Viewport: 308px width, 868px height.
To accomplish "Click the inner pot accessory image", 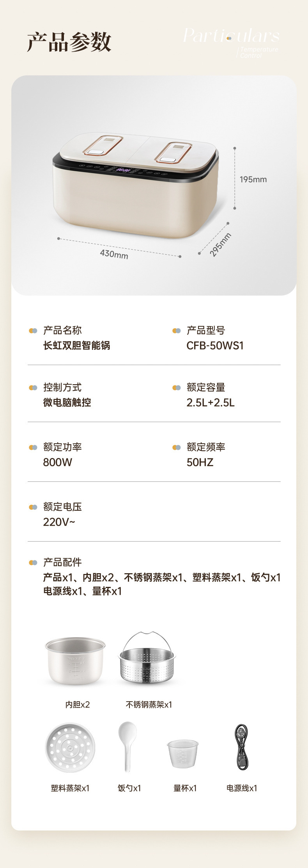I will click(76, 660).
